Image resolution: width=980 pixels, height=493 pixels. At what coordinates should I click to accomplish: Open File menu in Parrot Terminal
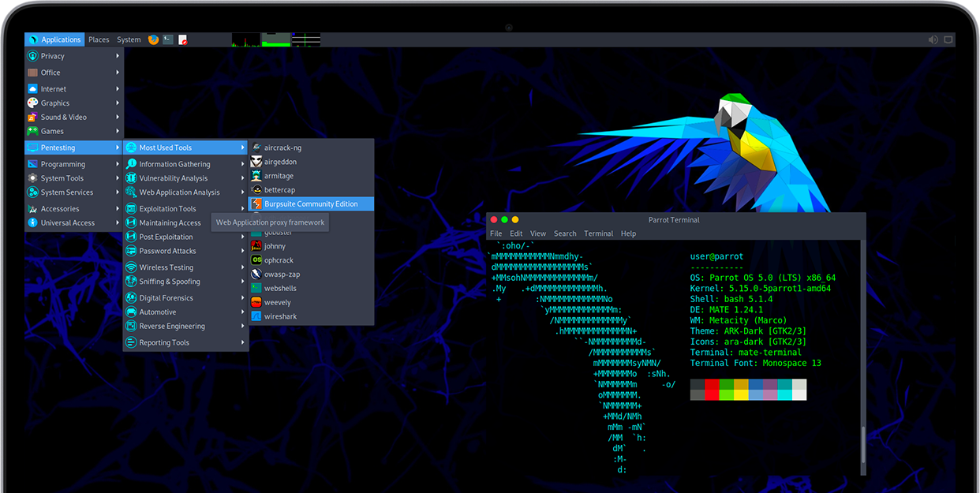pos(496,233)
